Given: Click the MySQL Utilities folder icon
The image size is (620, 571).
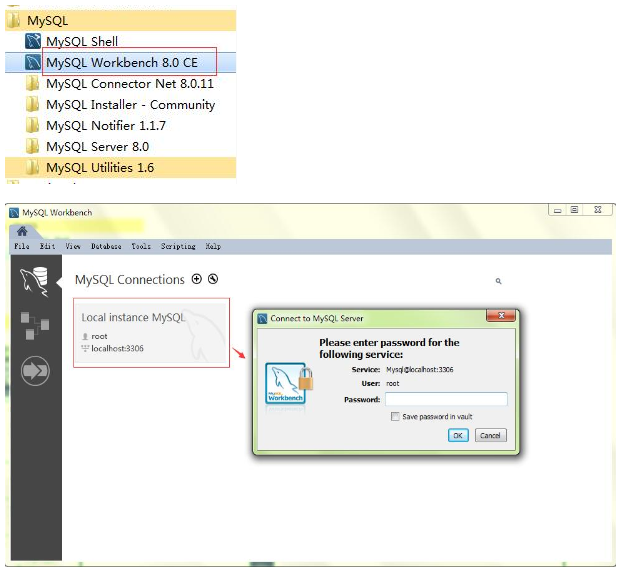Looking at the screenshot, I should pos(32,167).
